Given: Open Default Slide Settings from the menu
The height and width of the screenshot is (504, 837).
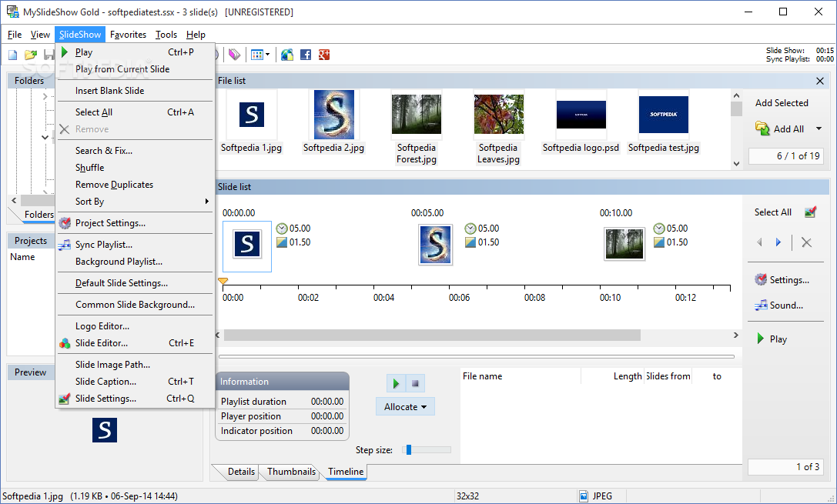Looking at the screenshot, I should pos(135,283).
